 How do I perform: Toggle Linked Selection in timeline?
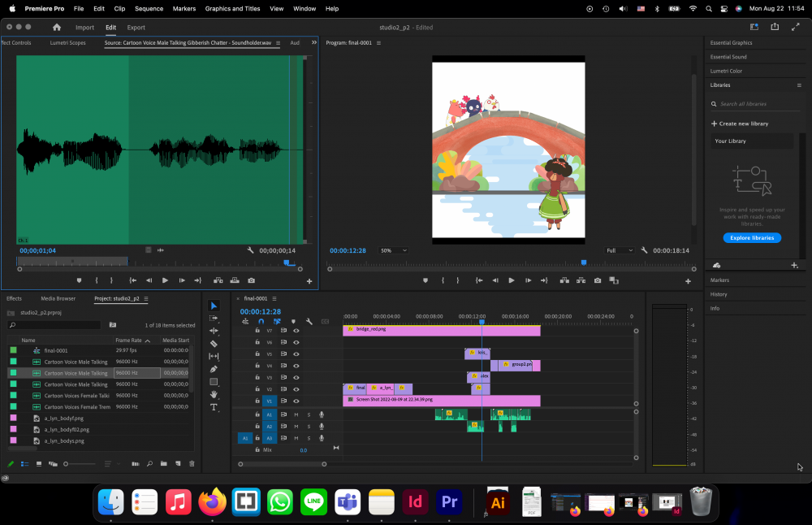(277, 321)
